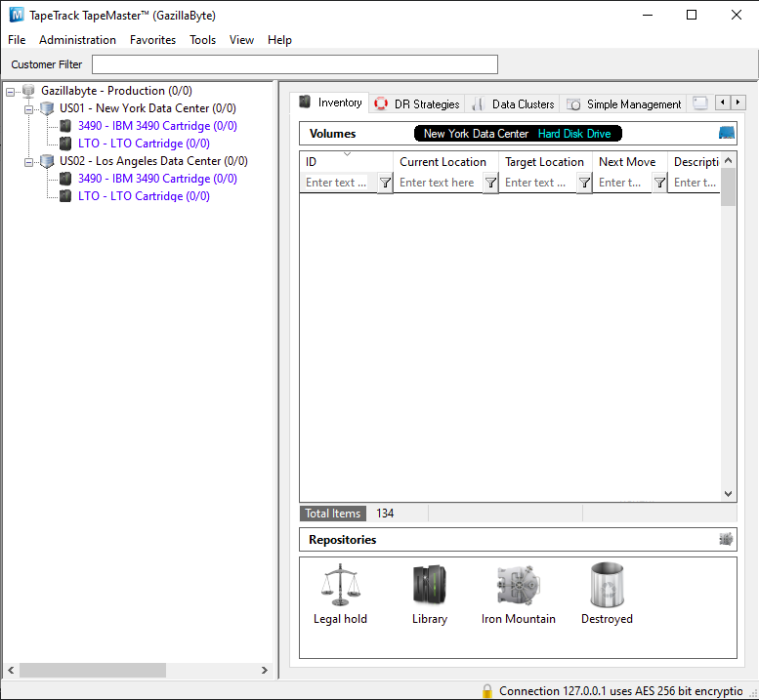Click the New York Data Center Hard Disk Drive label
Image resolution: width=759 pixels, height=700 pixels.
pos(517,134)
